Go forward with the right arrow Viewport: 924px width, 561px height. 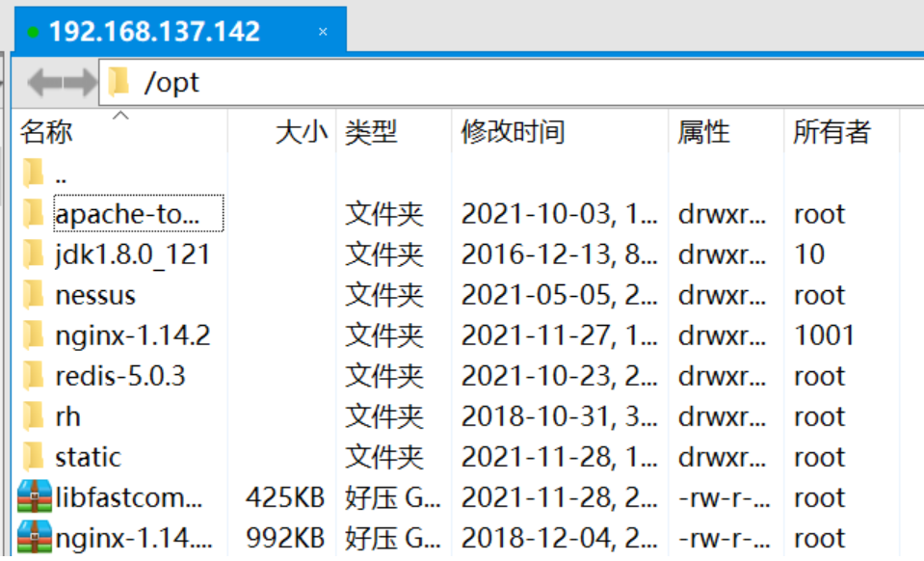coord(80,83)
